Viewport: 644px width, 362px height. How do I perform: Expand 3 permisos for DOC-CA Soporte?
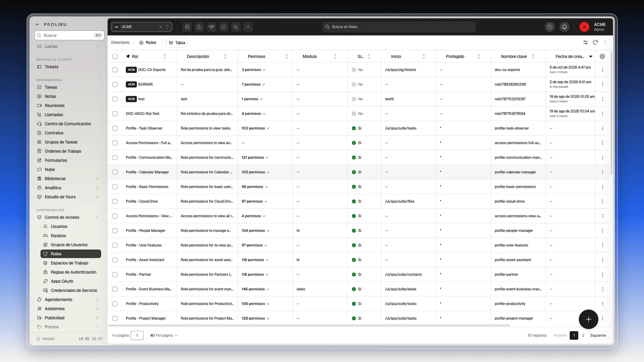[x=254, y=70]
